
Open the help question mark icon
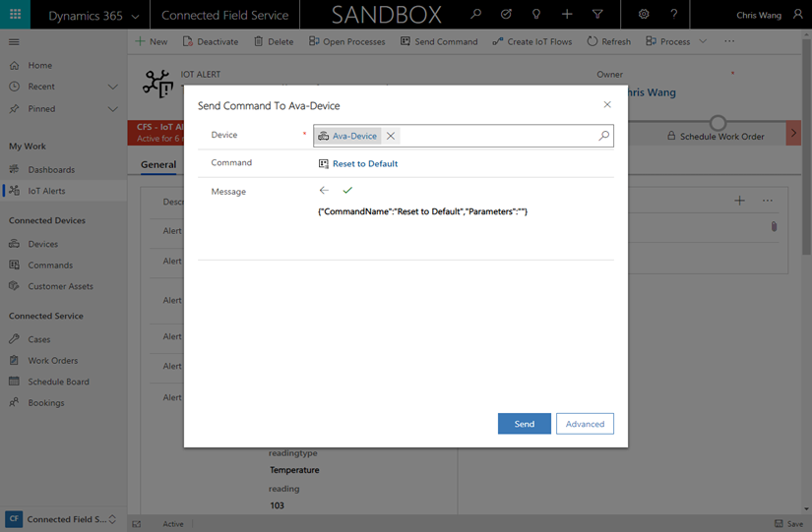(x=674, y=15)
